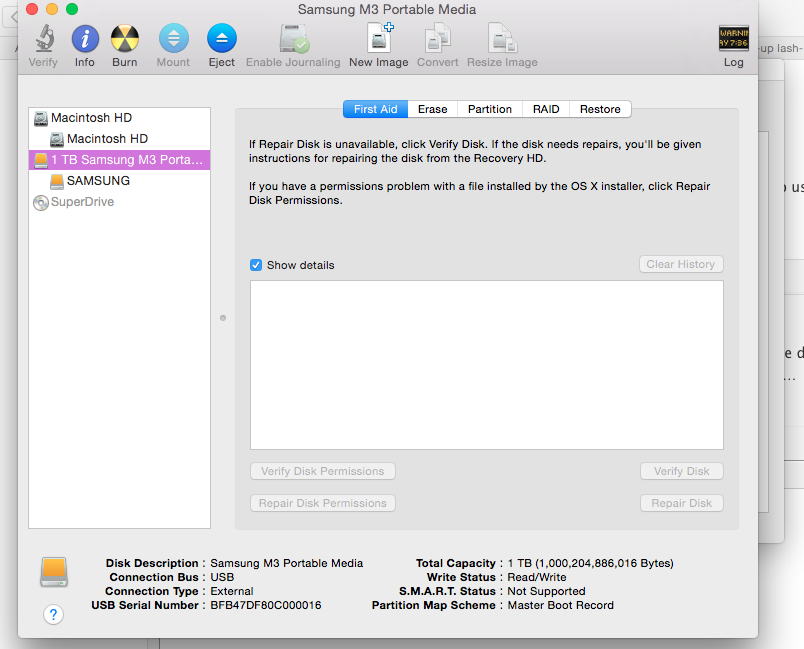
Task: Select the top-level Macintosh HD disk
Action: (119, 118)
